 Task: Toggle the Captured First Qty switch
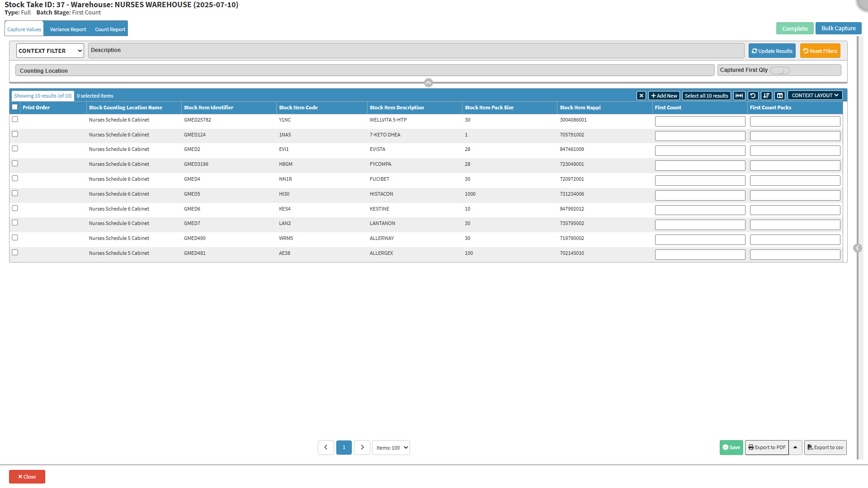[780, 70]
